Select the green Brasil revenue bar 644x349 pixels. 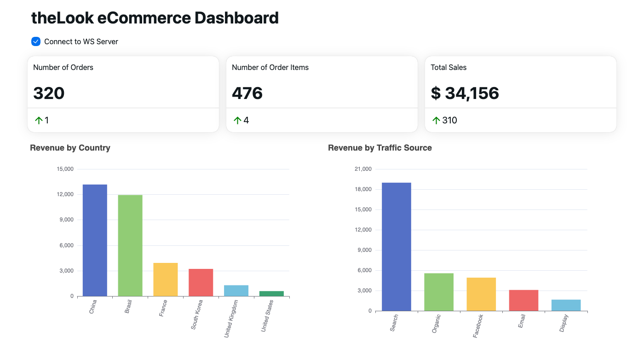[130, 245]
